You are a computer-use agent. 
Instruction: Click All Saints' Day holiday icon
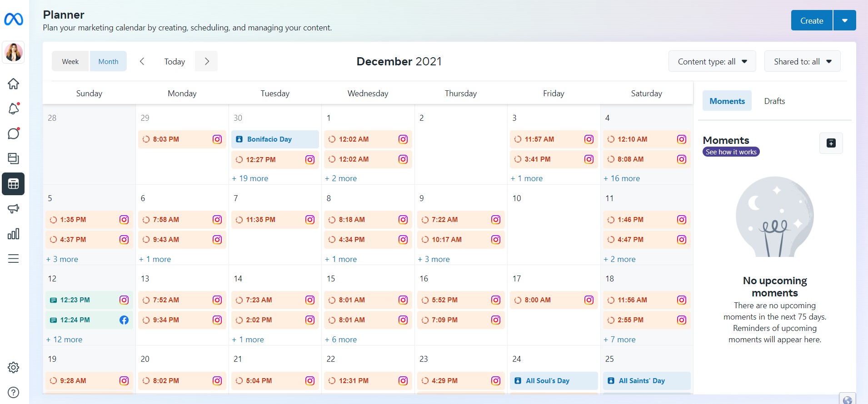611,381
